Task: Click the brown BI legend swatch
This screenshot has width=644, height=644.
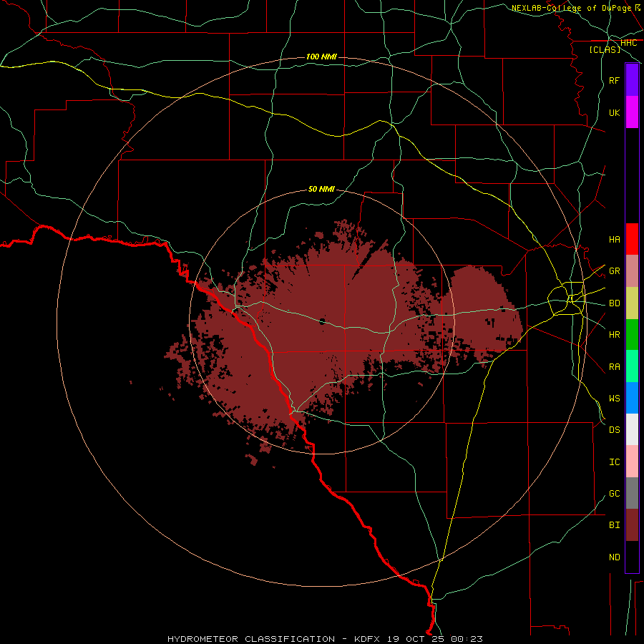Action: [x=632, y=525]
